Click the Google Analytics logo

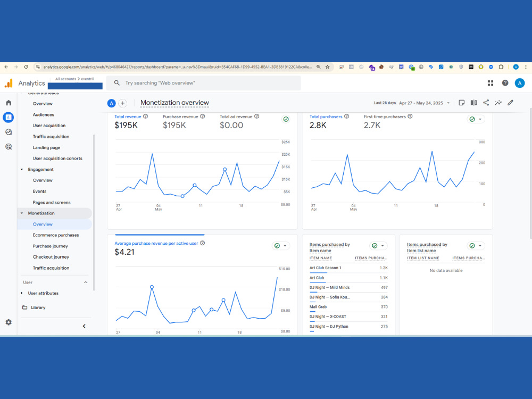coord(9,83)
